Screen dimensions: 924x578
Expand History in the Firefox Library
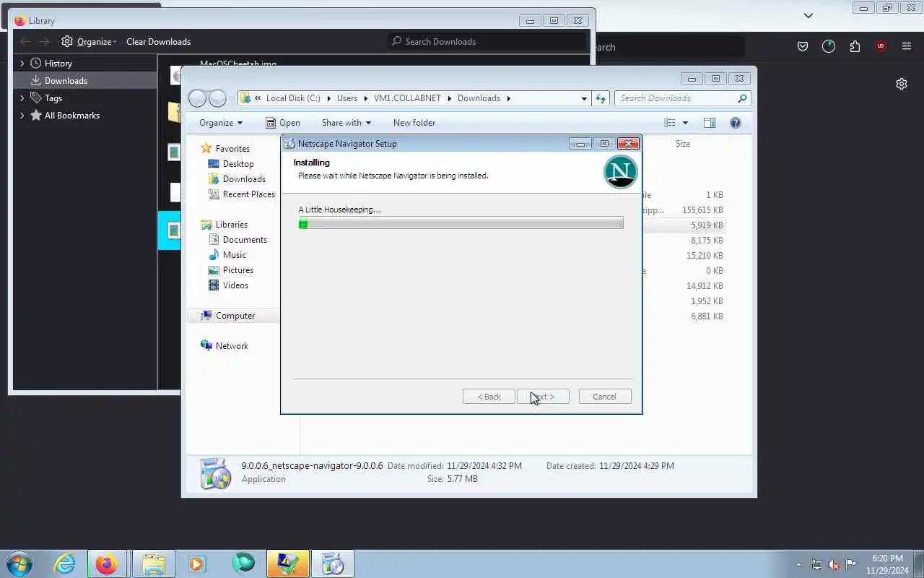(22, 64)
